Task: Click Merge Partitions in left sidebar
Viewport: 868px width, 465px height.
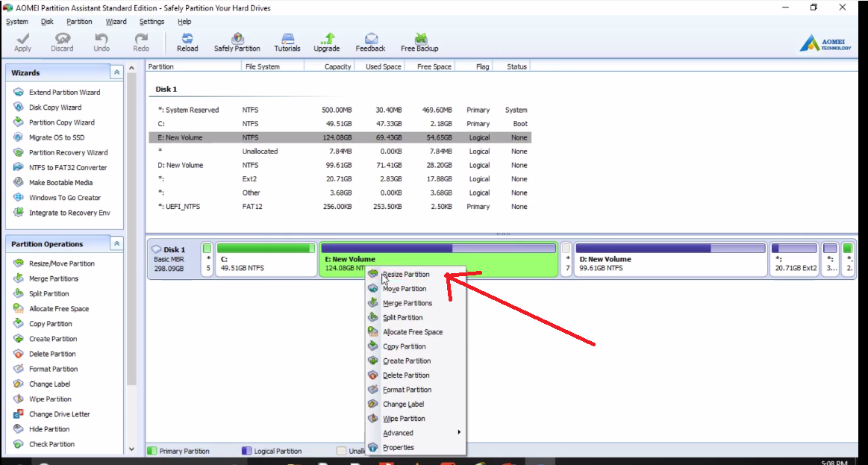Action: pyautogui.click(x=54, y=278)
